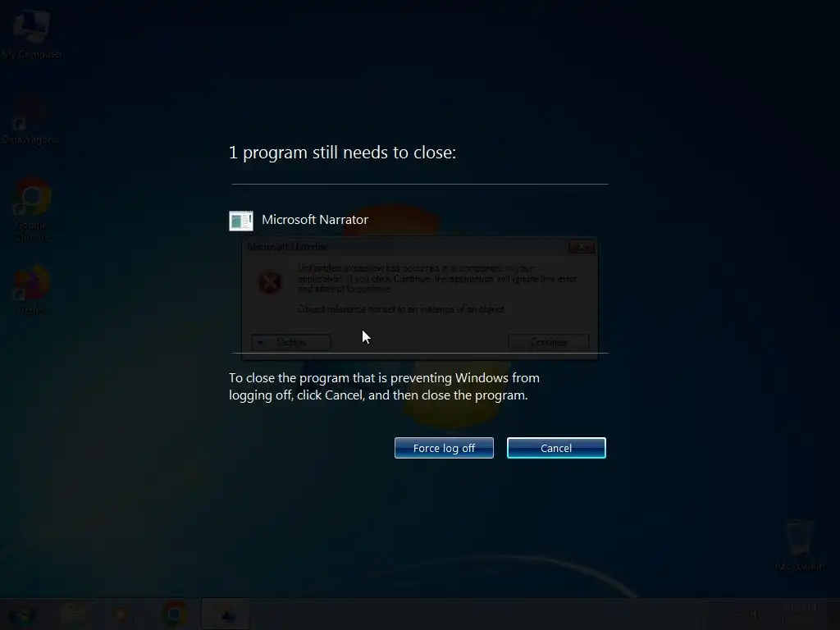Viewport: 840px width, 630px height.
Task: Cancel the log off
Action: click(x=556, y=448)
